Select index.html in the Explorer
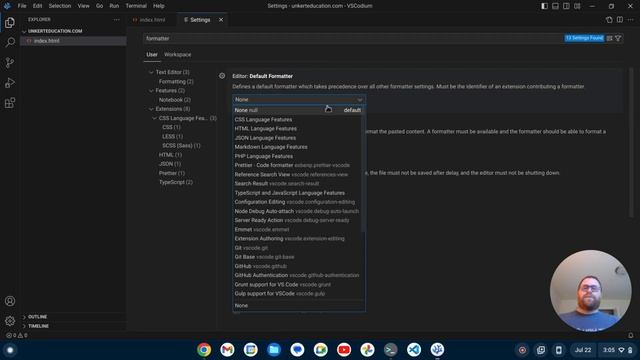Image resolution: width=640 pixels, height=360 pixels. tap(73, 41)
